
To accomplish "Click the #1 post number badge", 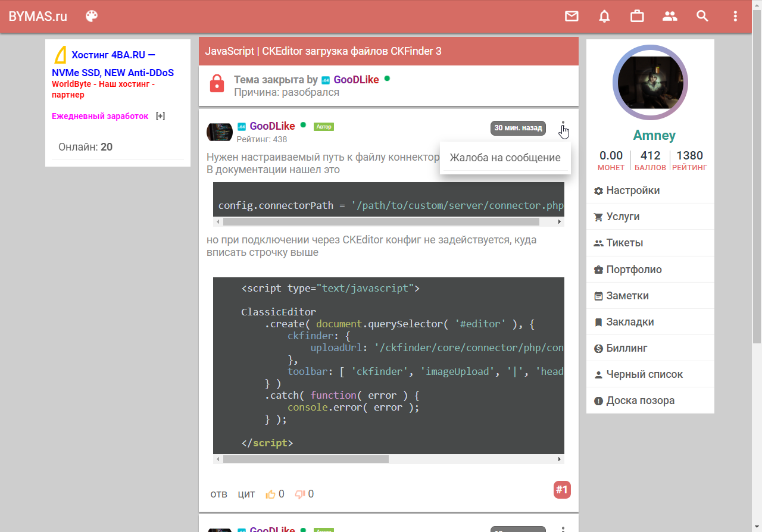I will [562, 490].
